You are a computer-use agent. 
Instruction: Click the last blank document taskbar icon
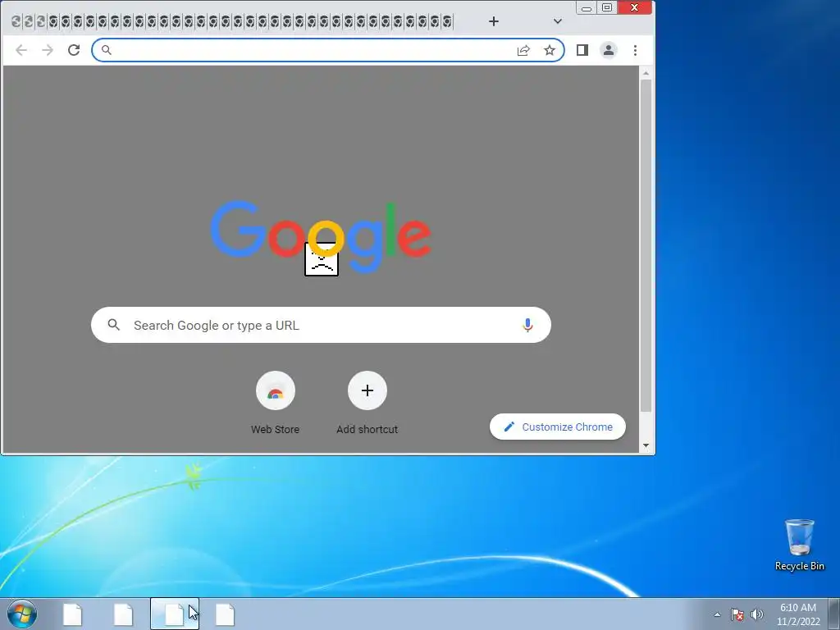click(x=226, y=614)
